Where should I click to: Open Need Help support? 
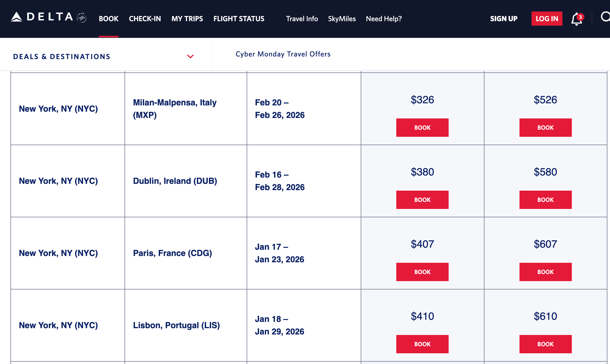[x=384, y=19]
